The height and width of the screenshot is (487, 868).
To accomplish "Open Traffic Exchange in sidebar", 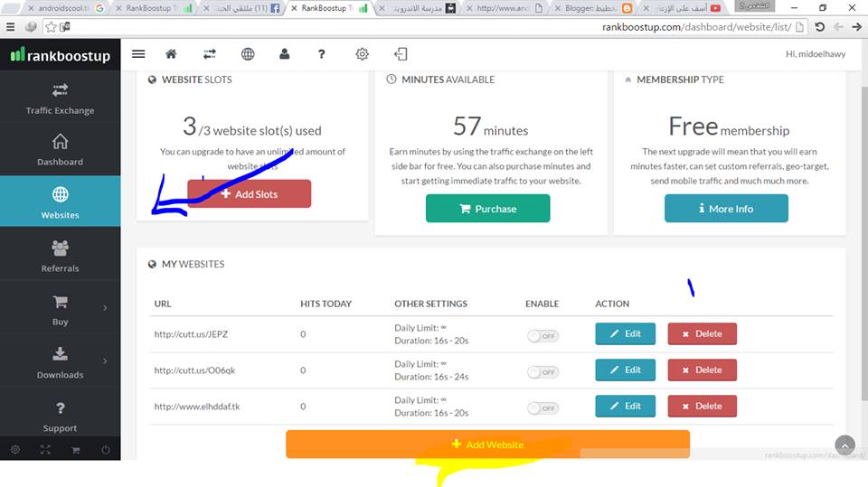I will pos(61,98).
